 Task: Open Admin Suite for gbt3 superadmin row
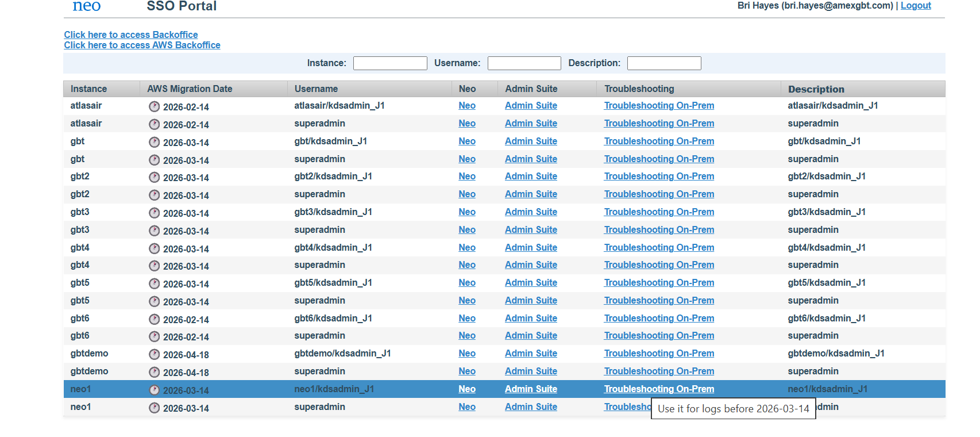(x=531, y=229)
